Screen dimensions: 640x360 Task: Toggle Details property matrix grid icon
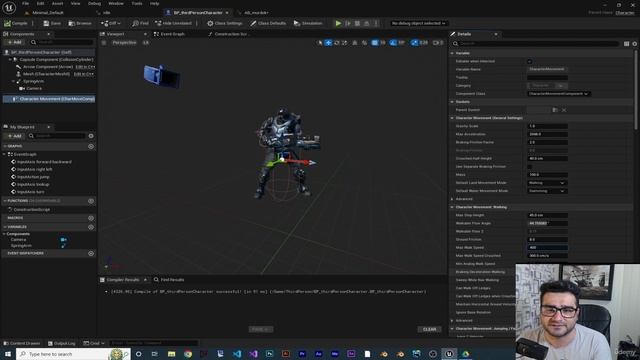tap(627, 44)
